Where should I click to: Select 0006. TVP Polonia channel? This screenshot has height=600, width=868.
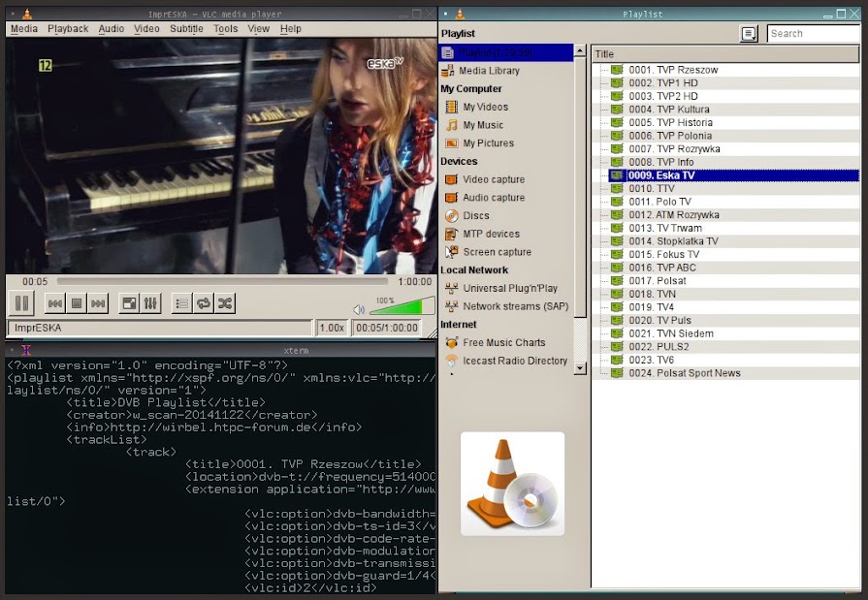725,136
